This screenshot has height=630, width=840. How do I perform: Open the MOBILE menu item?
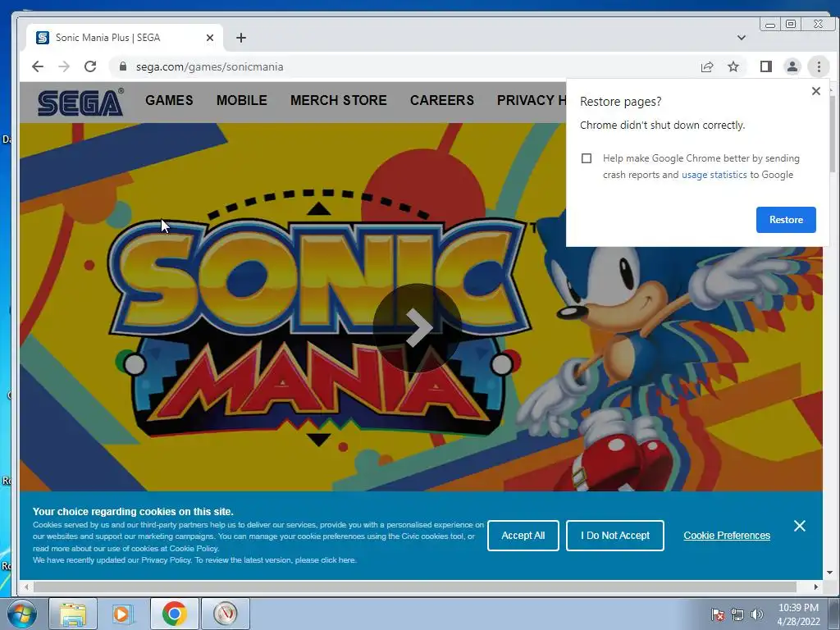[x=242, y=100]
